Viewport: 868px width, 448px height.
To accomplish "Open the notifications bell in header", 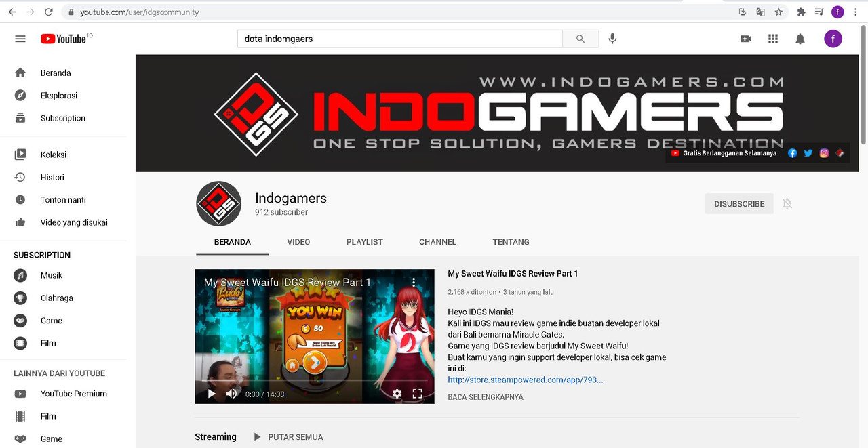I will (x=800, y=39).
